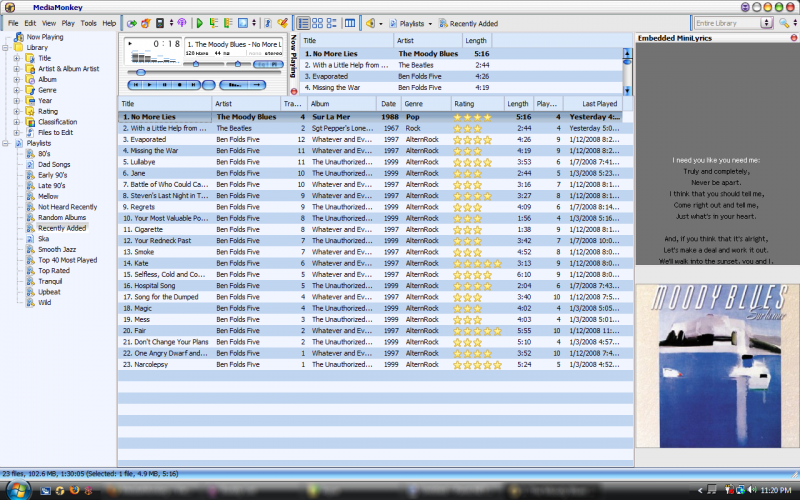Open the Entire Library search dropdown

coord(765,22)
